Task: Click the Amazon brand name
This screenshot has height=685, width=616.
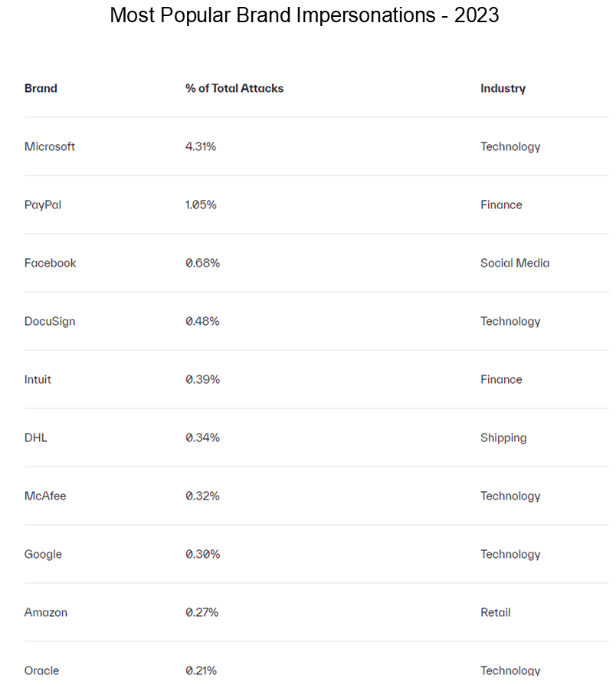Action: pos(46,612)
